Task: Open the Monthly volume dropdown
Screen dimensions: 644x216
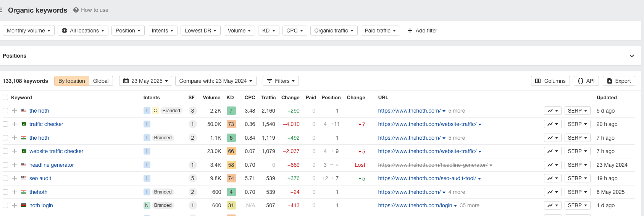Action: click(x=29, y=31)
